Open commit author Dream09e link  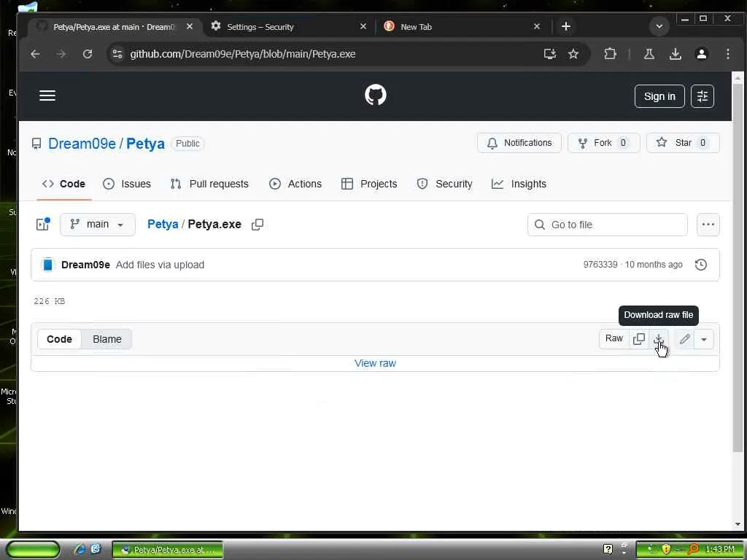click(85, 265)
